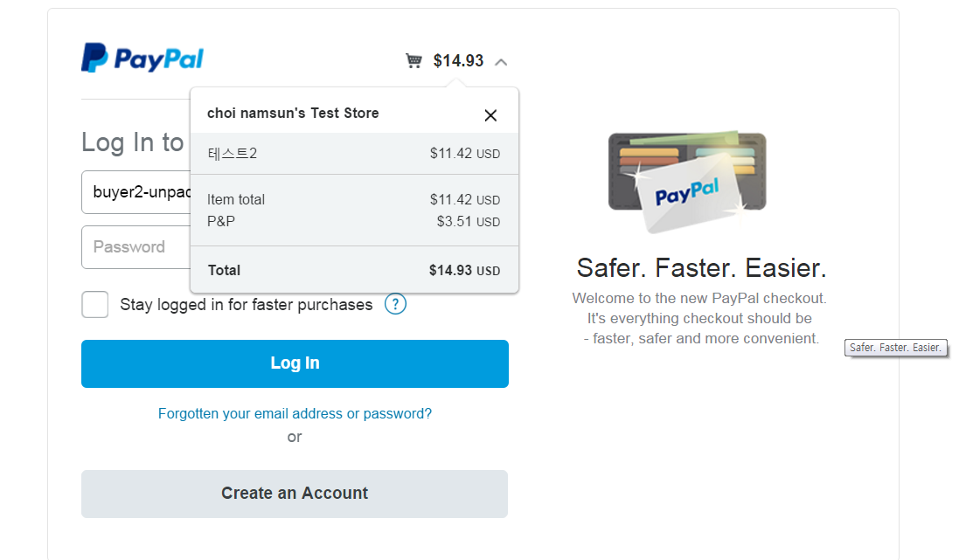Open Forgotten your email address or password link
The image size is (959, 560).
295,413
